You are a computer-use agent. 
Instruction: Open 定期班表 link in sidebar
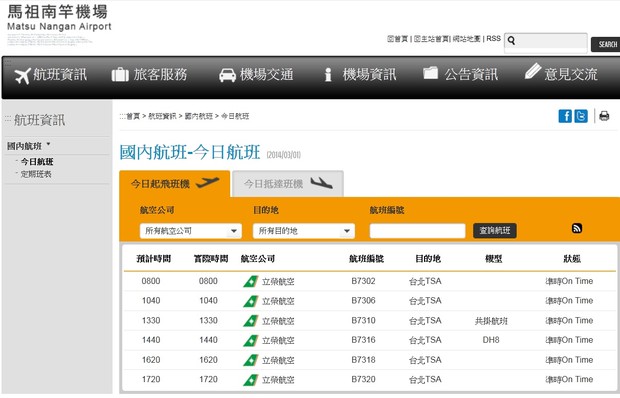36,174
